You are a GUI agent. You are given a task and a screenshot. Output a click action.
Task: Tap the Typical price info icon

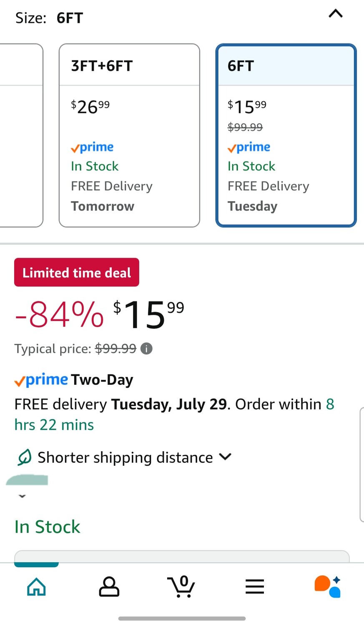[146, 348]
